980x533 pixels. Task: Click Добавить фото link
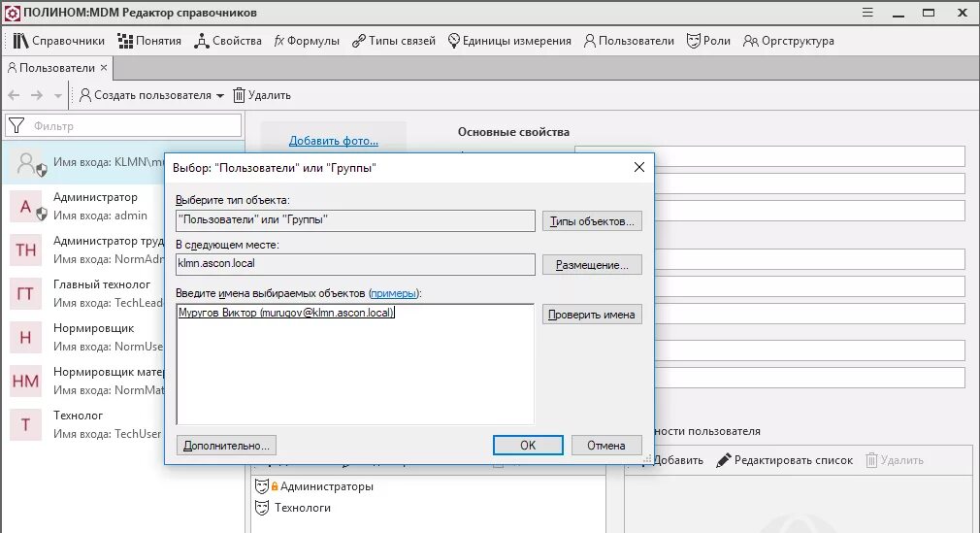[333, 141]
